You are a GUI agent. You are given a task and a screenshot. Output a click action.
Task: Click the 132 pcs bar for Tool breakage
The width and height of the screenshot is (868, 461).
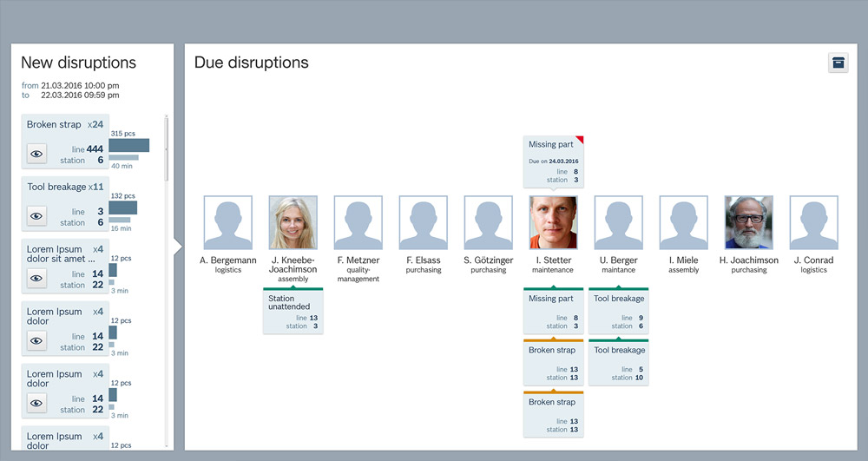pos(123,208)
